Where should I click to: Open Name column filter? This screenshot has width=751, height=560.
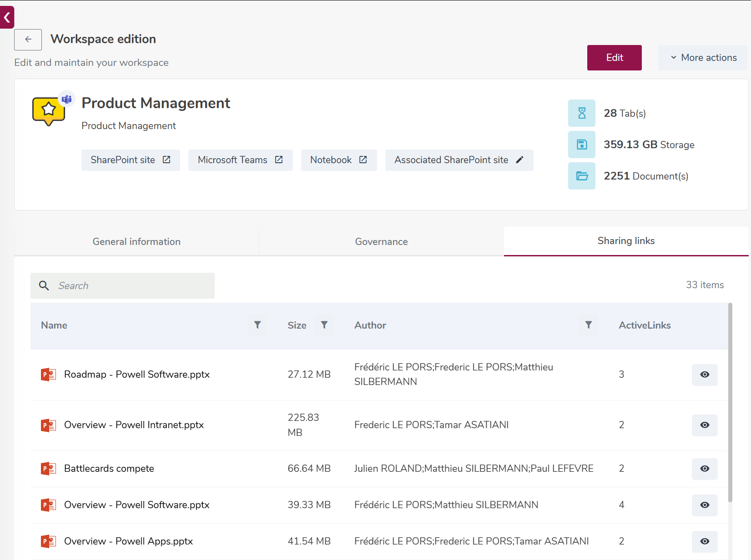click(x=257, y=325)
